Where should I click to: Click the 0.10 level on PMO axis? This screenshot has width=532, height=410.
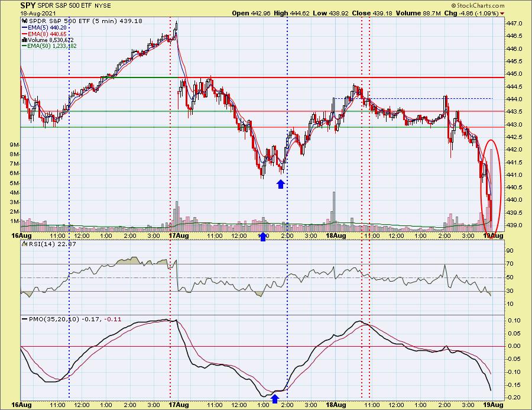[x=514, y=321]
